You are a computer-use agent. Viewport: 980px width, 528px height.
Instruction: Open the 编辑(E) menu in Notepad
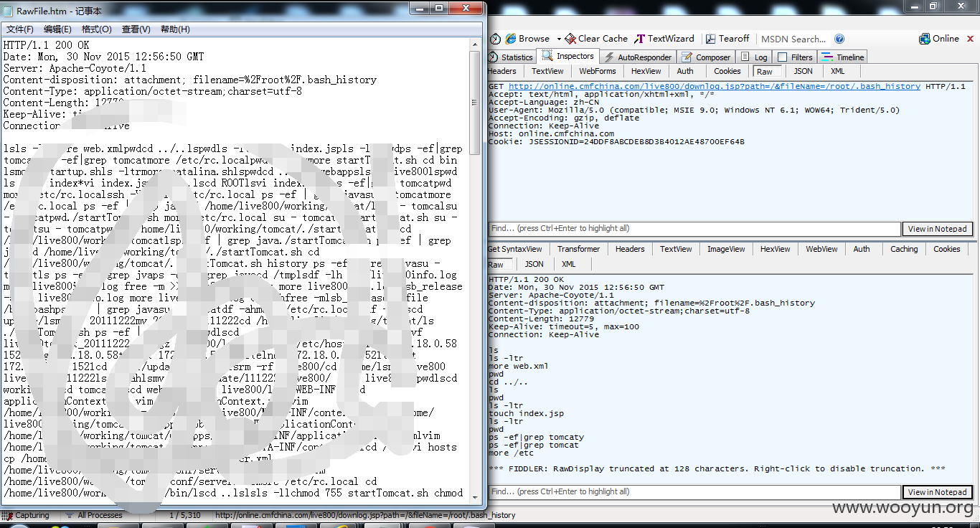[57, 29]
